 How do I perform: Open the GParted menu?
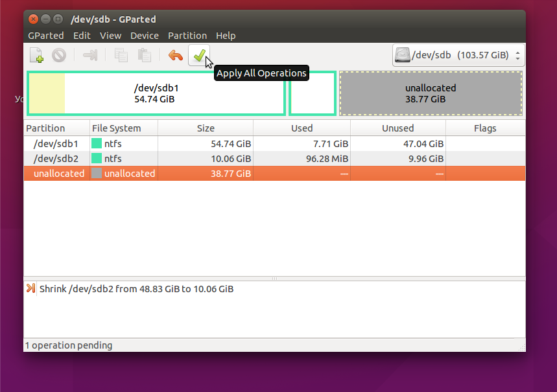point(45,36)
